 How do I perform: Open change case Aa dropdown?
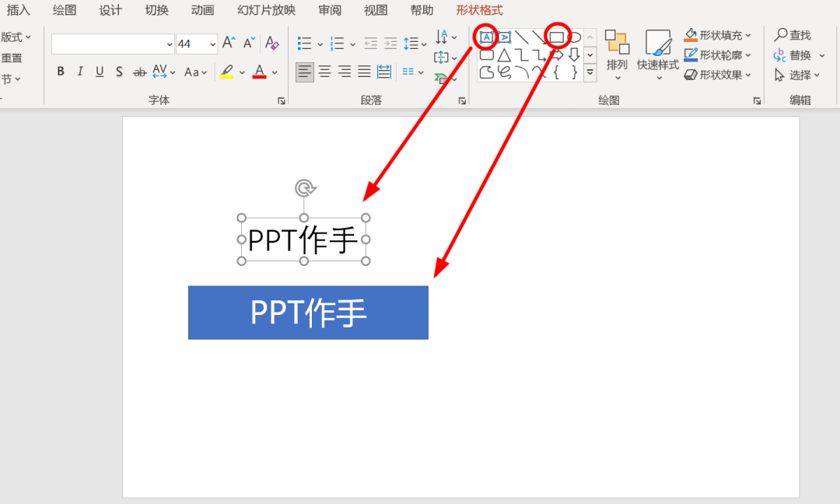coord(195,72)
